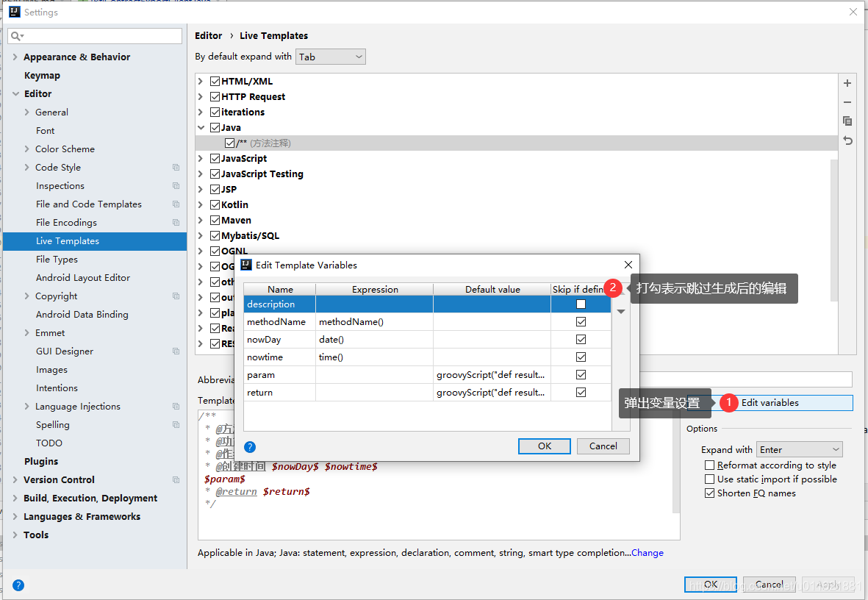The width and height of the screenshot is (868, 600).
Task: Click Cancel in the Settings window
Action: point(769,585)
